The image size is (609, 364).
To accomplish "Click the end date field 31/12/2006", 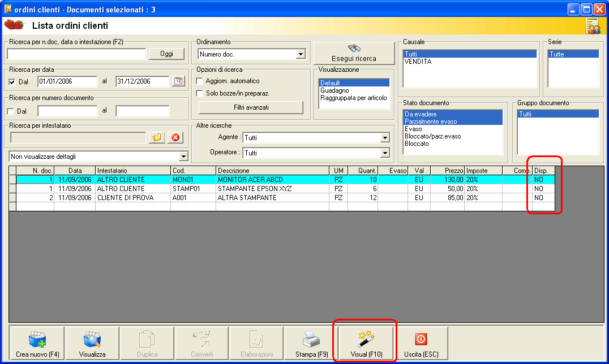I will [x=143, y=81].
